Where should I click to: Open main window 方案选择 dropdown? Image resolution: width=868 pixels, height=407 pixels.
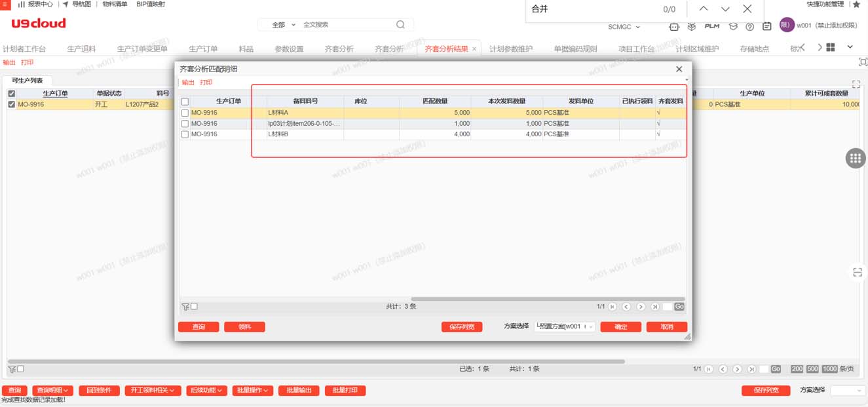[848, 391]
